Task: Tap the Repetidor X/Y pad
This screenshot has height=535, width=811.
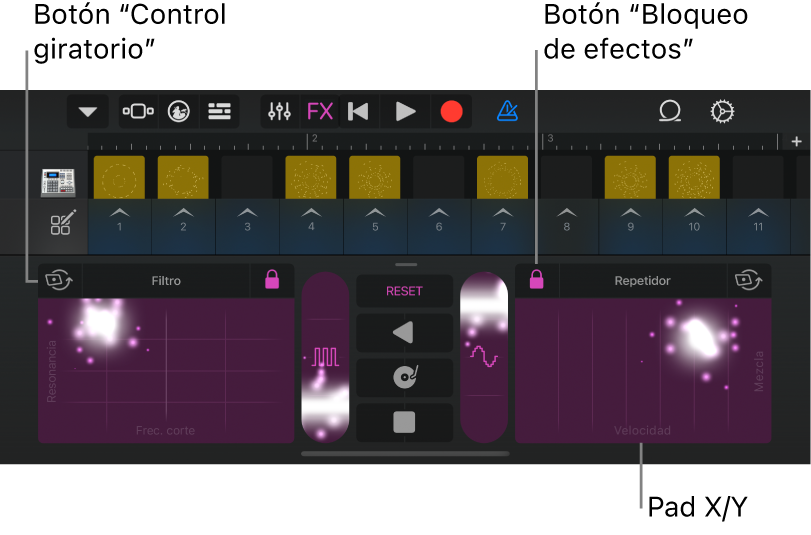Action: pos(643,370)
